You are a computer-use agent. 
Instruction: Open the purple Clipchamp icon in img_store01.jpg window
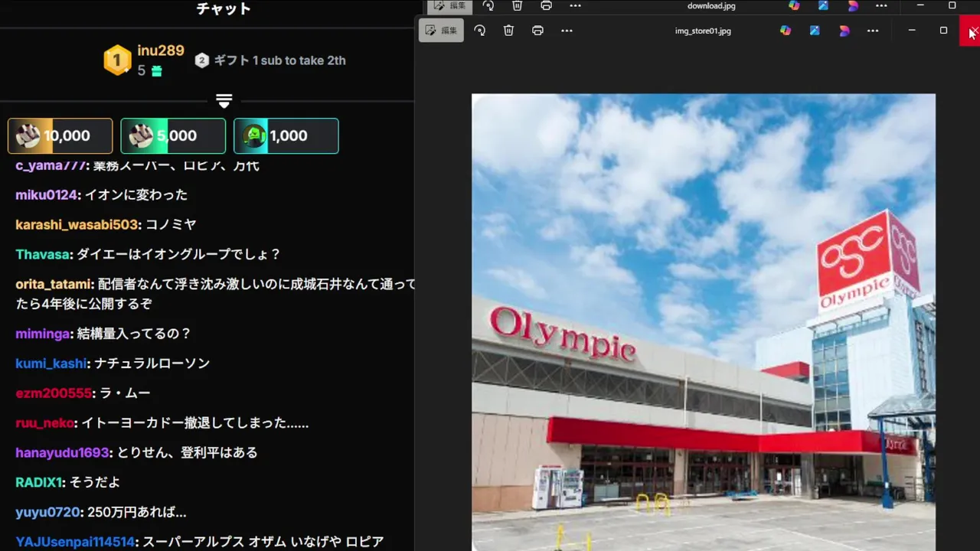tap(844, 31)
